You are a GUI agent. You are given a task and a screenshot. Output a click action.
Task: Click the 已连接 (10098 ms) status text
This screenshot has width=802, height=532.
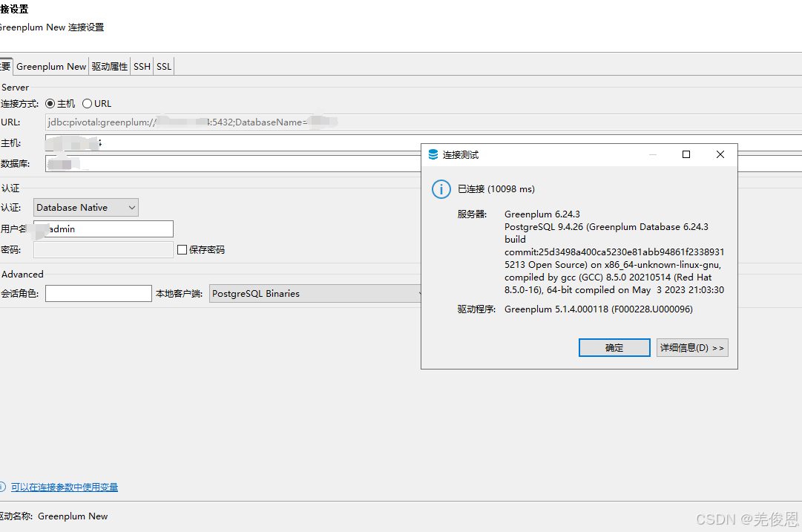click(496, 189)
